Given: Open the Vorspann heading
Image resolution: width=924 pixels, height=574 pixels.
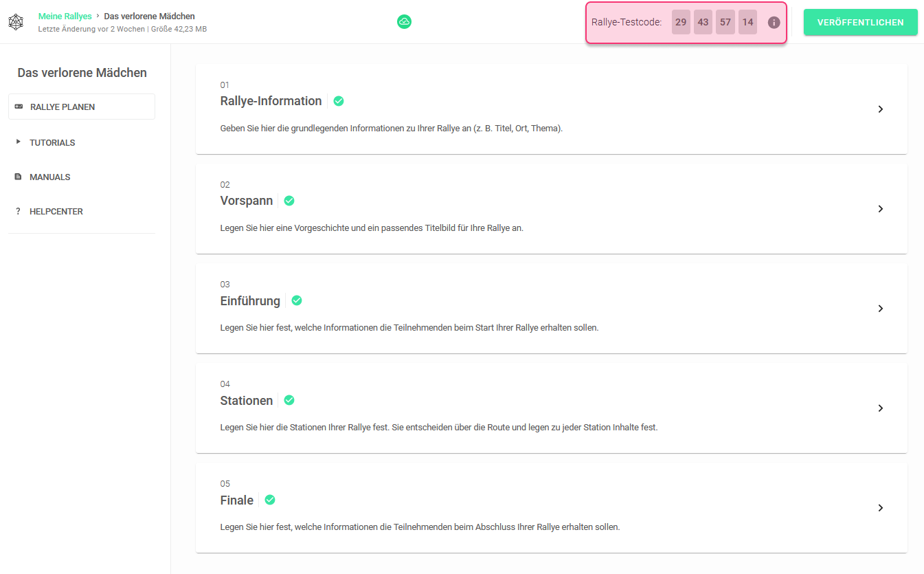Looking at the screenshot, I should 247,201.
